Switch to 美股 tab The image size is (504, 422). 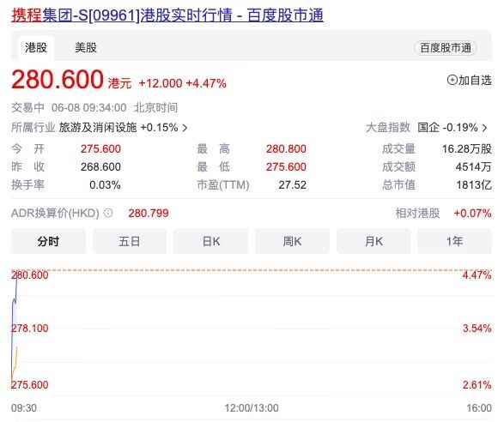coord(86,48)
